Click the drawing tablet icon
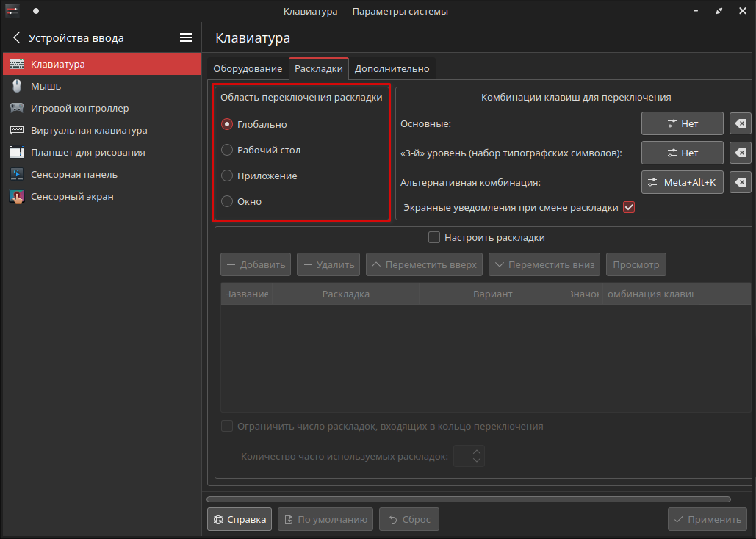The width and height of the screenshot is (756, 539). tap(17, 152)
